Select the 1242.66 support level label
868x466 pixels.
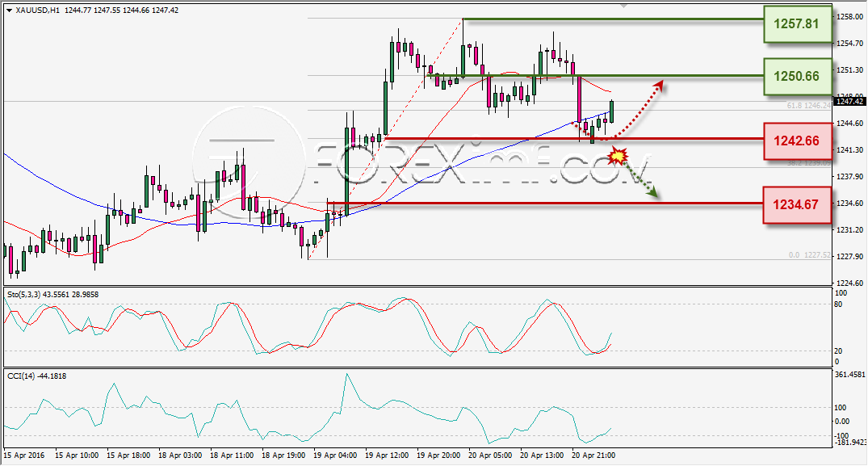point(797,141)
